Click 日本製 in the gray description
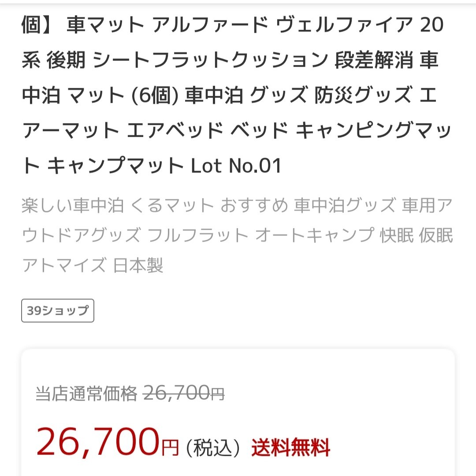The height and width of the screenshot is (476, 476). point(138,265)
